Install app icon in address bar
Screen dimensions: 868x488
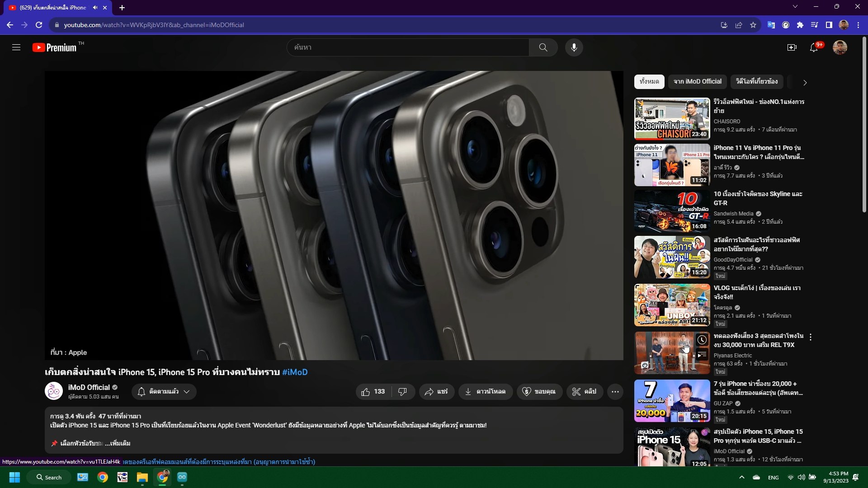tap(724, 25)
